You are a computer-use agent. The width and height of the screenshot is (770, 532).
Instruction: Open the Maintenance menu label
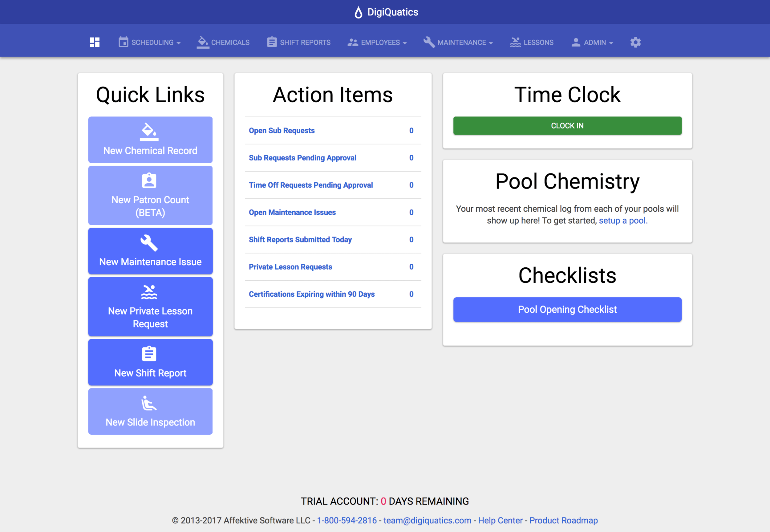pos(461,43)
